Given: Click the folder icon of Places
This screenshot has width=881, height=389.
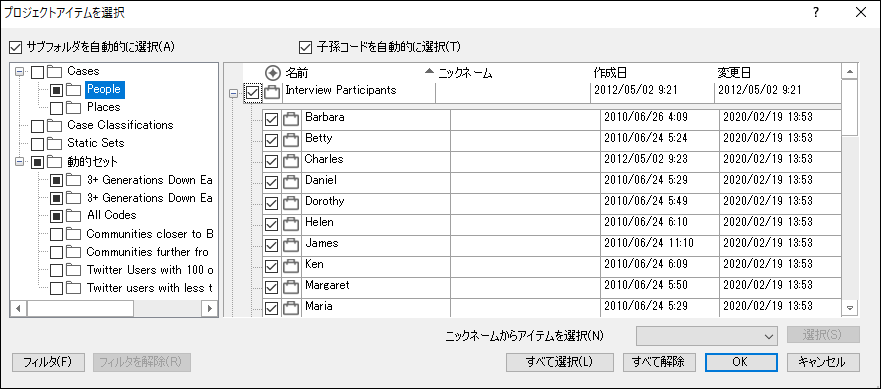Looking at the screenshot, I should click(x=73, y=107).
